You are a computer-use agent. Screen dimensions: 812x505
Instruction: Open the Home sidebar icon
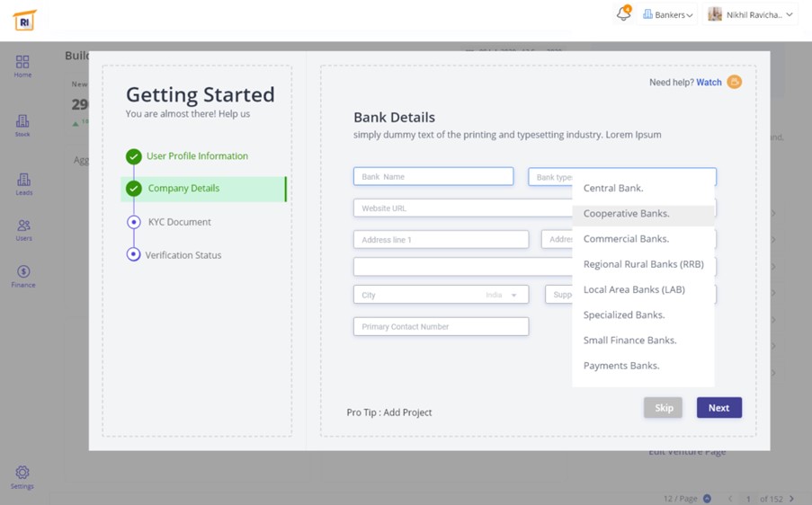pos(22,66)
